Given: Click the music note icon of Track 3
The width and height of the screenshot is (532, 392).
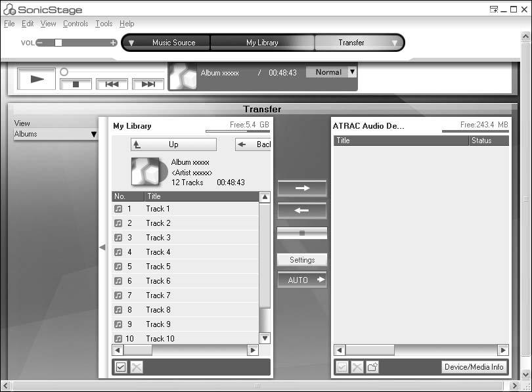Looking at the screenshot, I should pos(118,238).
